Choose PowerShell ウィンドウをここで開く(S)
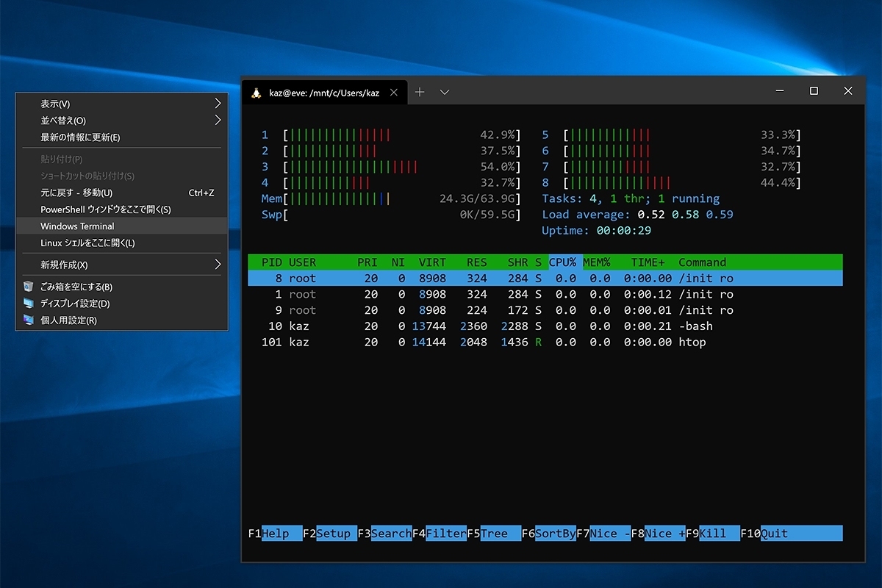Viewport: 882px width, 588px height. coord(122,209)
